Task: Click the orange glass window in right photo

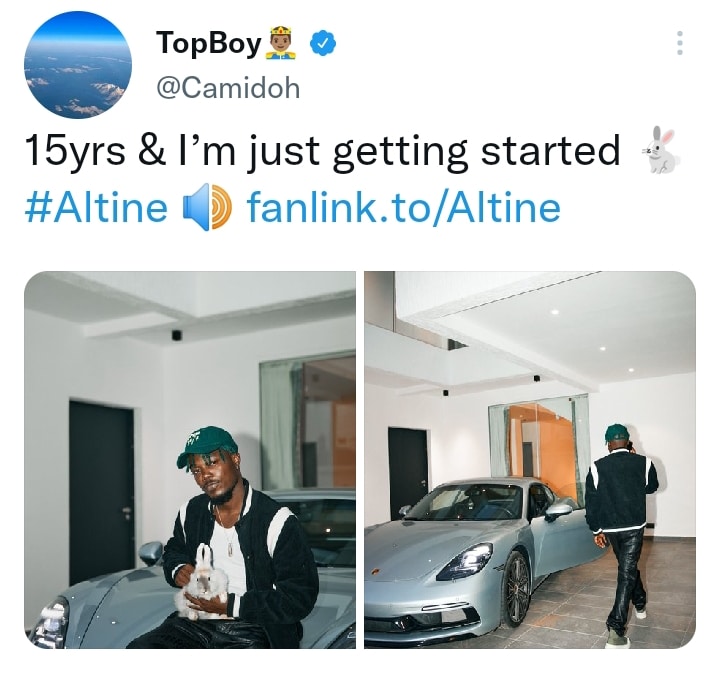Action: click(540, 442)
